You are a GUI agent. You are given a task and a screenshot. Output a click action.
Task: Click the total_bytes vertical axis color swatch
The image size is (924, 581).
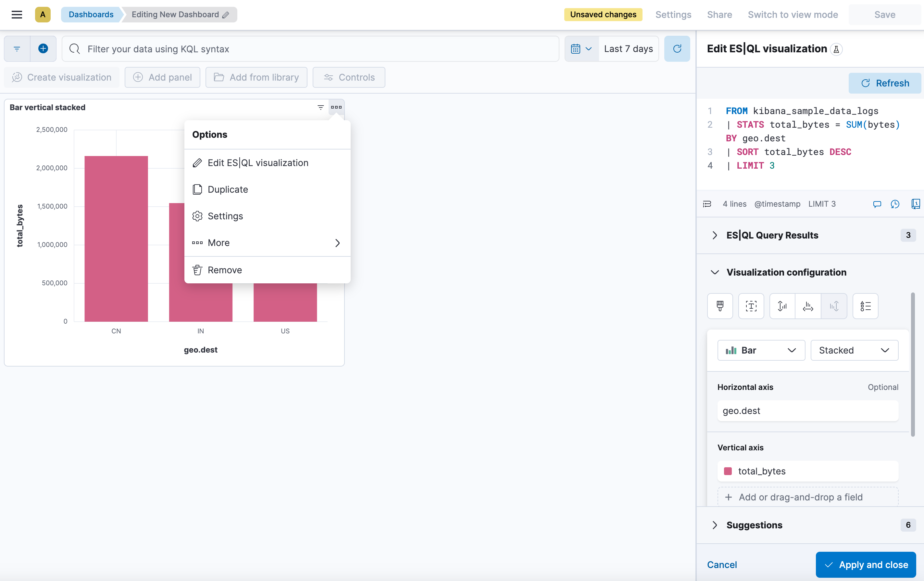728,471
